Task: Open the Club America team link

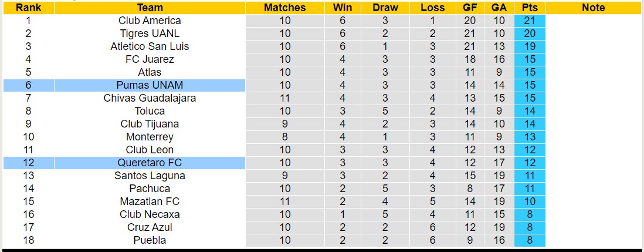Action: point(150,21)
